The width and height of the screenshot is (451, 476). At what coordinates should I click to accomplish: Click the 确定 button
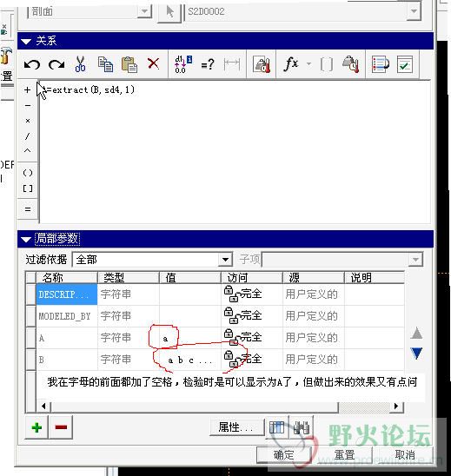283,455
